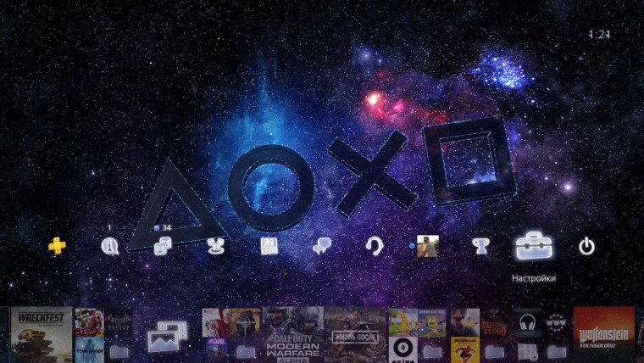The image size is (644, 363).
Task: Open Friends icon showing 34
Action: tap(163, 247)
